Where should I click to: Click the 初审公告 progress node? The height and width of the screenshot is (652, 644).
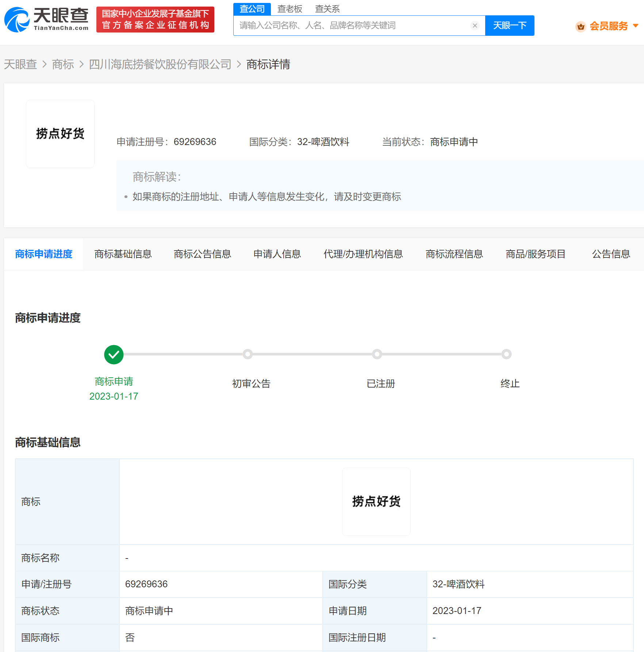[248, 354]
